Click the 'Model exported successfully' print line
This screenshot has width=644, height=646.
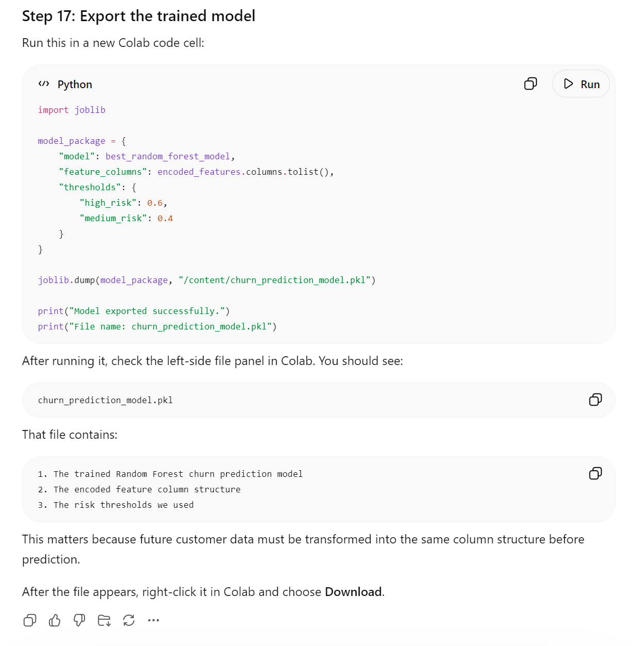point(134,311)
